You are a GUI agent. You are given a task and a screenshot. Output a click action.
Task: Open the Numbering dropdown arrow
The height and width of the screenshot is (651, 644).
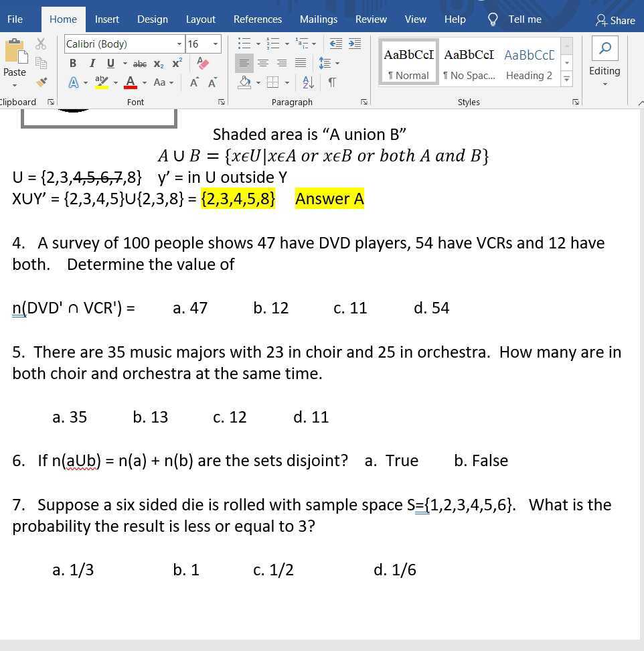pos(287,44)
